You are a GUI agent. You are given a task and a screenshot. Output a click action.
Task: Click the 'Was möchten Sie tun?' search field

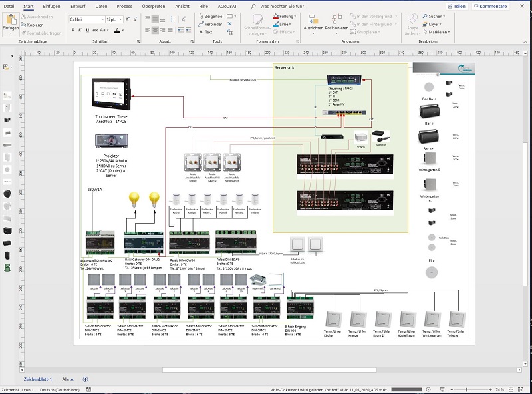[x=281, y=6]
